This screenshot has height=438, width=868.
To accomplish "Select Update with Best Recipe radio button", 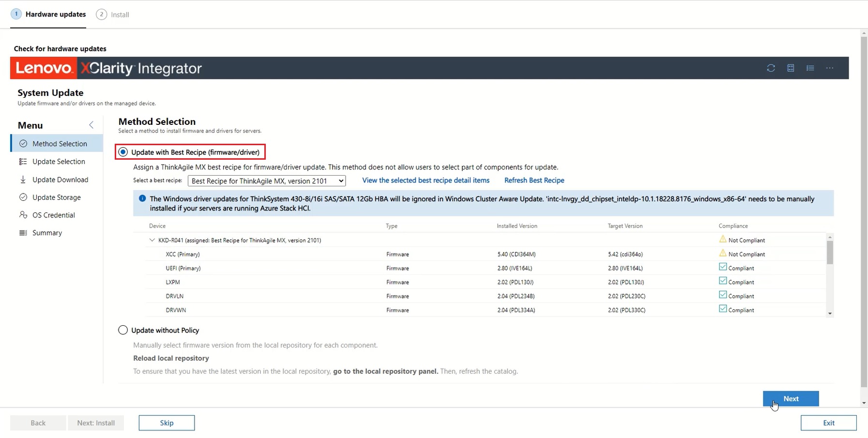I will [123, 152].
